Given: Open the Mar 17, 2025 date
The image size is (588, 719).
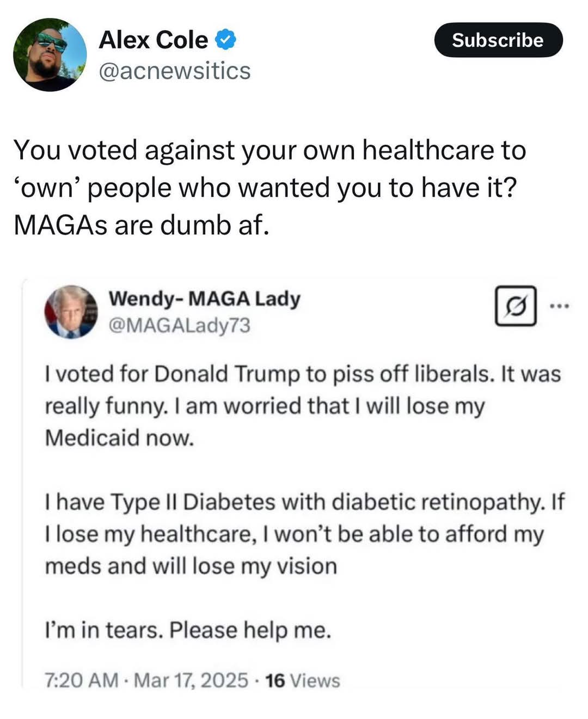Looking at the screenshot, I should (x=191, y=680).
